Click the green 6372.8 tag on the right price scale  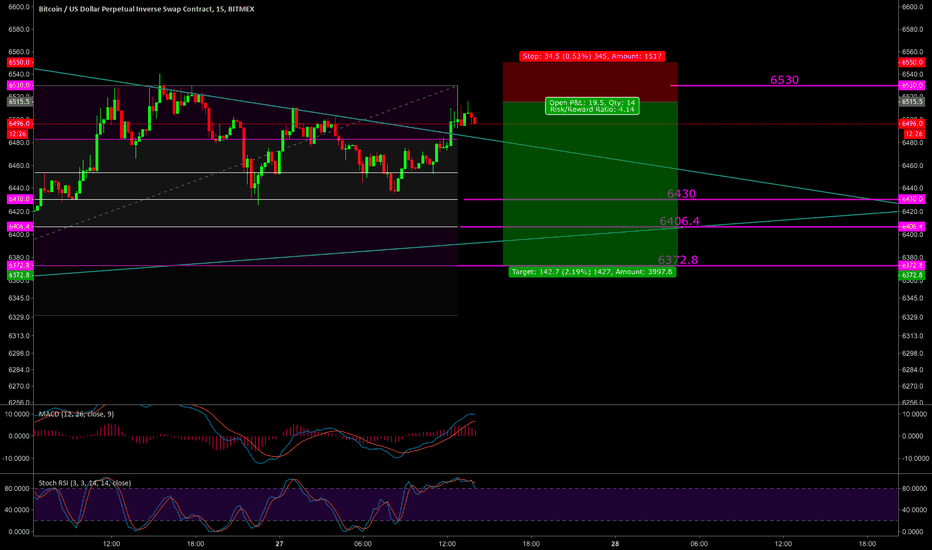(x=912, y=275)
